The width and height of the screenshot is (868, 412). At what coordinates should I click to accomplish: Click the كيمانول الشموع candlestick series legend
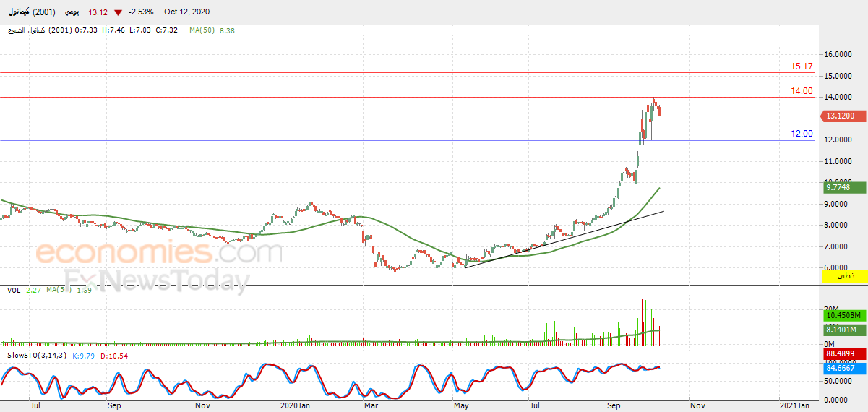pos(25,30)
